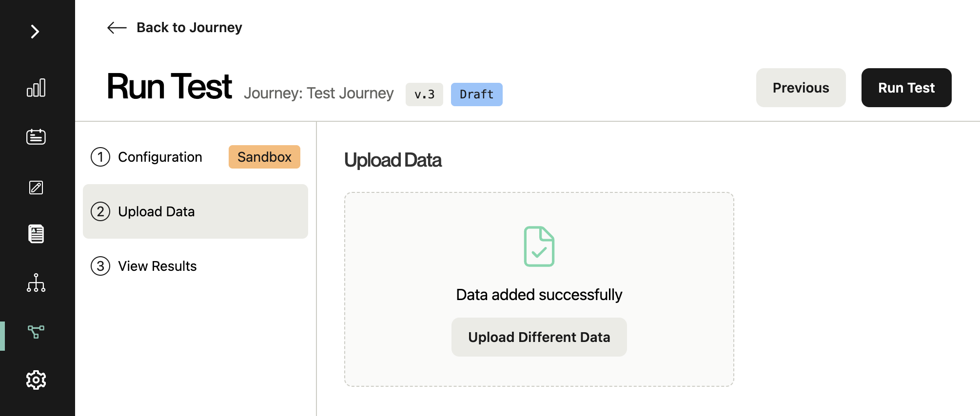980x416 pixels.
Task: Open the hierarchy tree sidebar icon
Action: click(x=36, y=283)
